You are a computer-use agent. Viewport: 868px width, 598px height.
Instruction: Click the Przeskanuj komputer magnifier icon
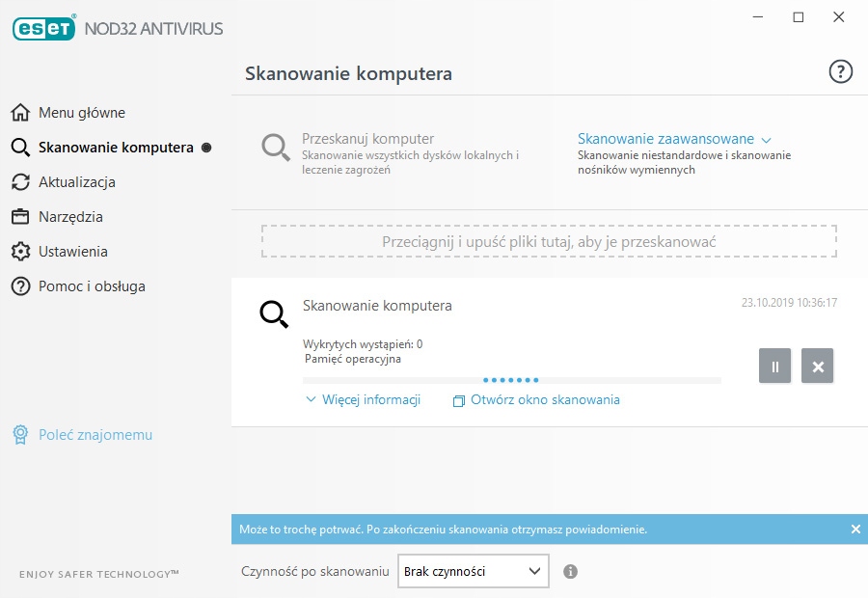point(276,148)
